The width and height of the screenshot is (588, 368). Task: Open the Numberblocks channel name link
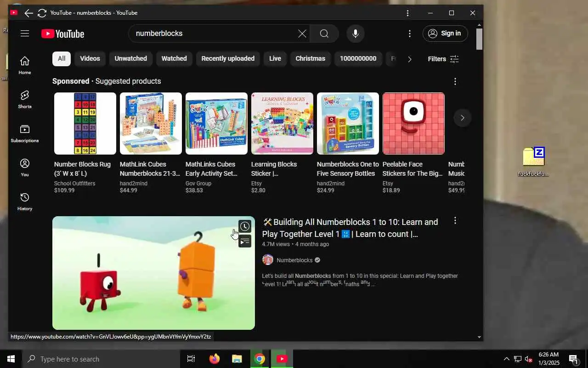pos(294,260)
